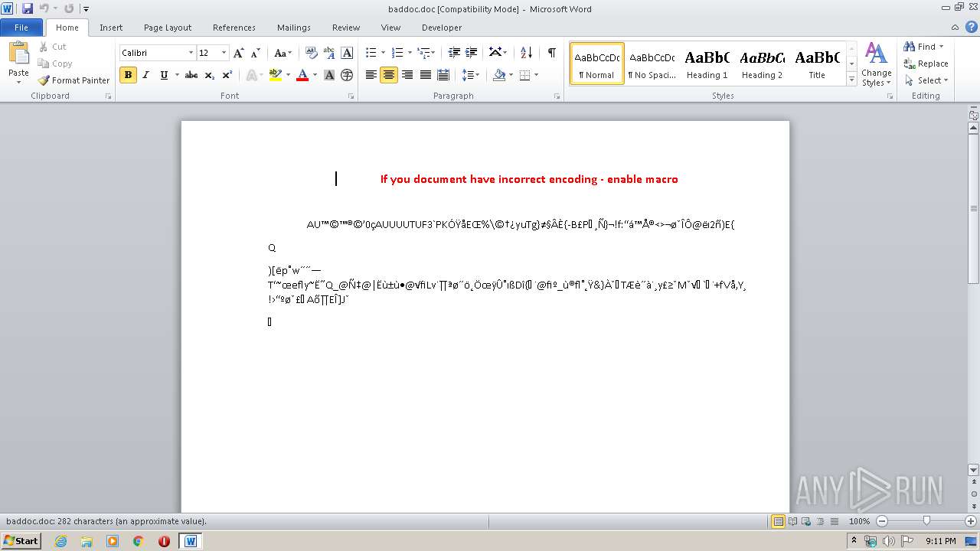Click the Select dropdown in Editing

[926, 80]
